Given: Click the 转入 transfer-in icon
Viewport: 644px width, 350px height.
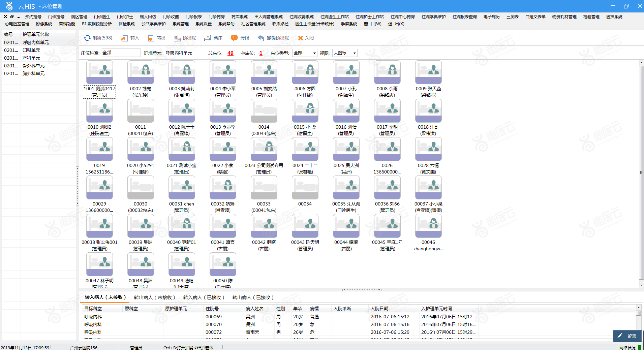Looking at the screenshot, I should (124, 38).
